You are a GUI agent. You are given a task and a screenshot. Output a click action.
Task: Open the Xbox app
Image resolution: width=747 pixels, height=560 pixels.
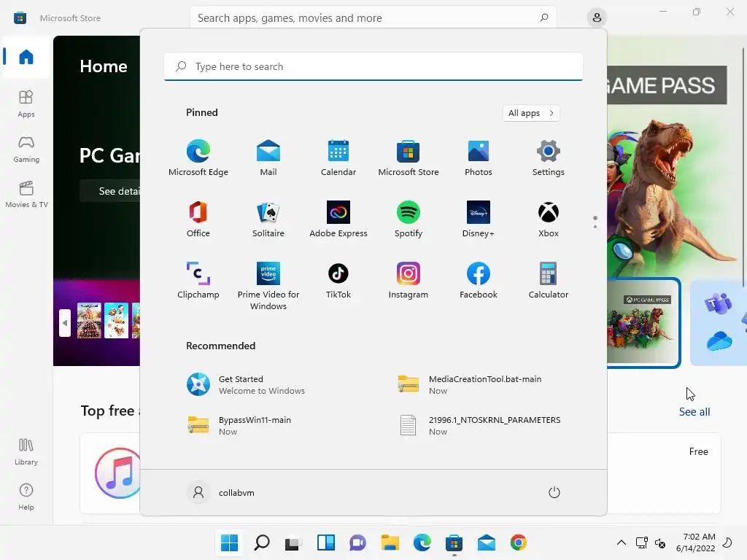(549, 219)
